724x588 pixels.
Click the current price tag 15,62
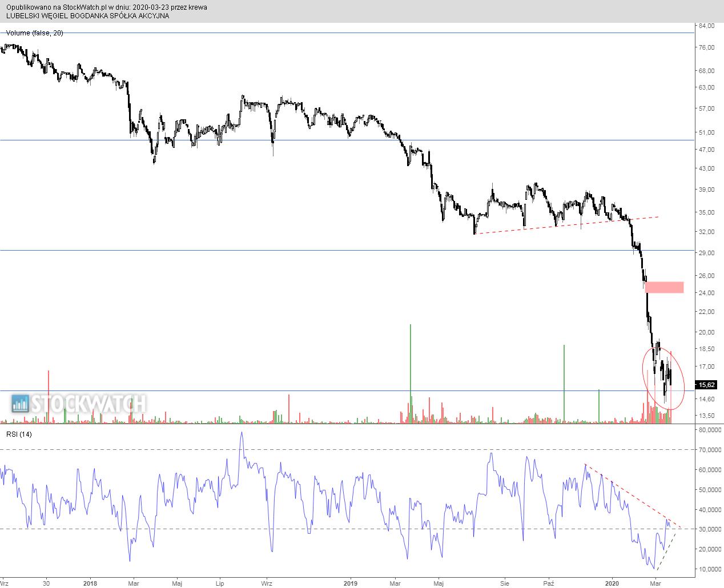click(x=707, y=385)
